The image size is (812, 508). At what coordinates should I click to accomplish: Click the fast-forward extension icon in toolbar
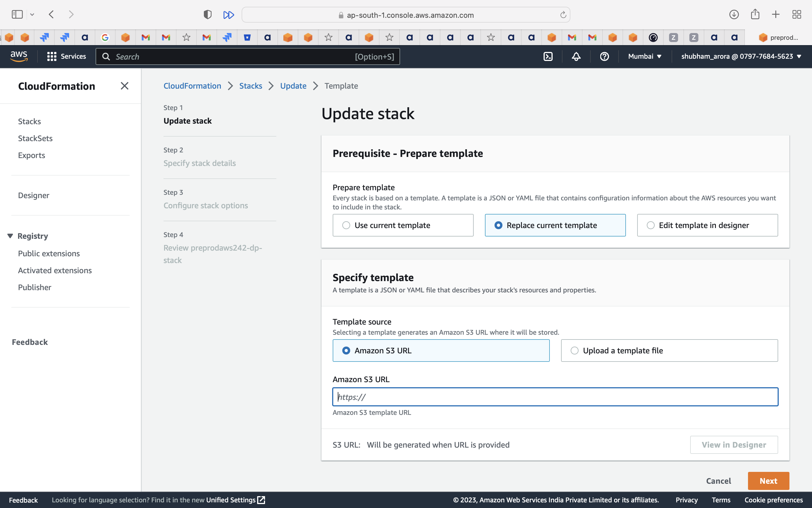[228, 15]
